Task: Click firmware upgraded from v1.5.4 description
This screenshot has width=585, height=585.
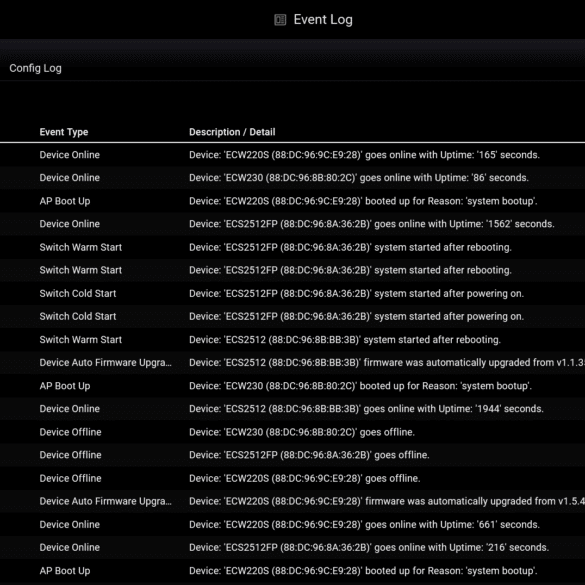Action: 387,501
